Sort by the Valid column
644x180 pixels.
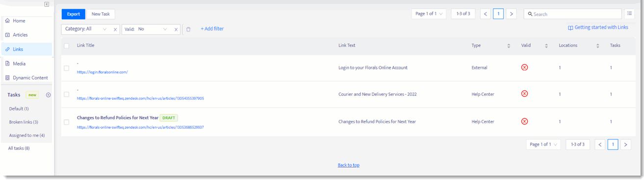[x=546, y=45]
